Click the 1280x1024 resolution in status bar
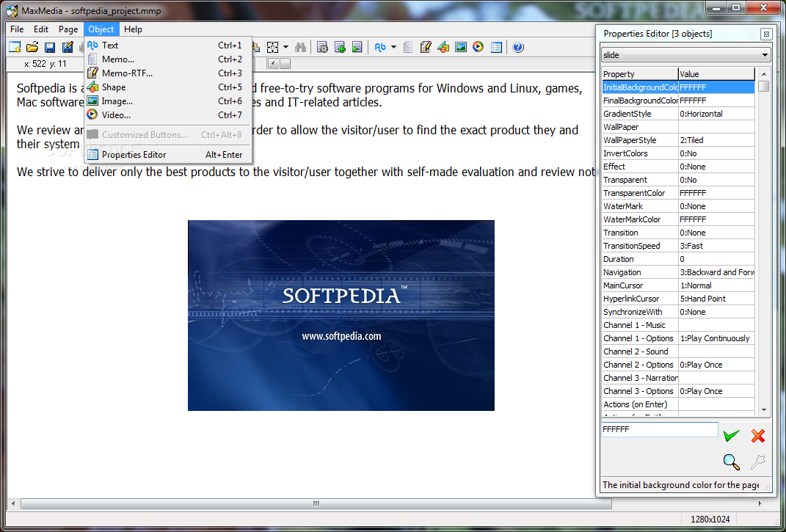This screenshot has height=532, width=786. coord(710,519)
